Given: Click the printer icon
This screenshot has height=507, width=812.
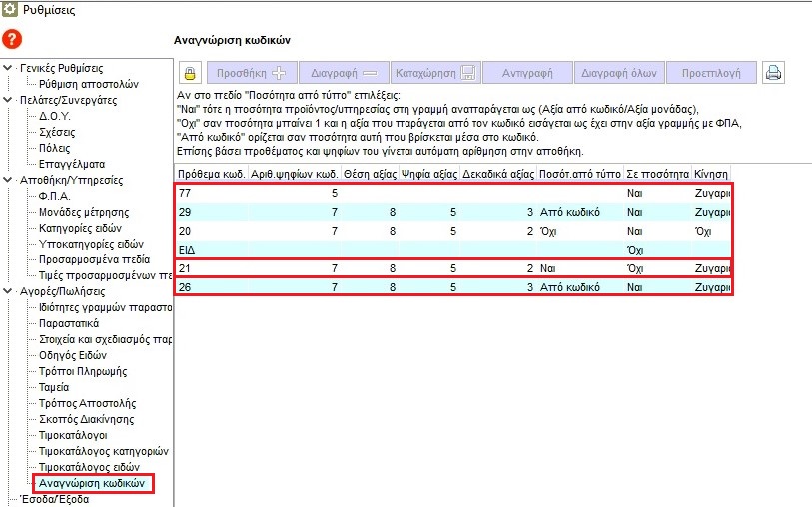Looking at the screenshot, I should (773, 73).
